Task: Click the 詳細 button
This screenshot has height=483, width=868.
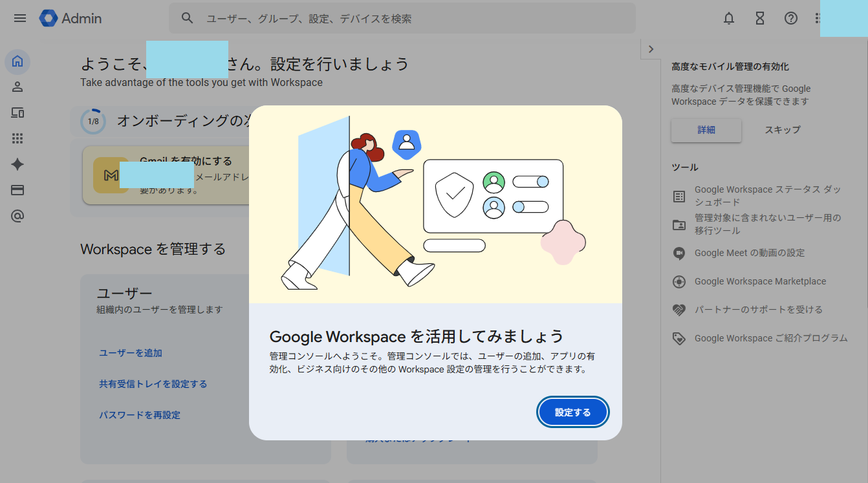Action: coord(706,130)
